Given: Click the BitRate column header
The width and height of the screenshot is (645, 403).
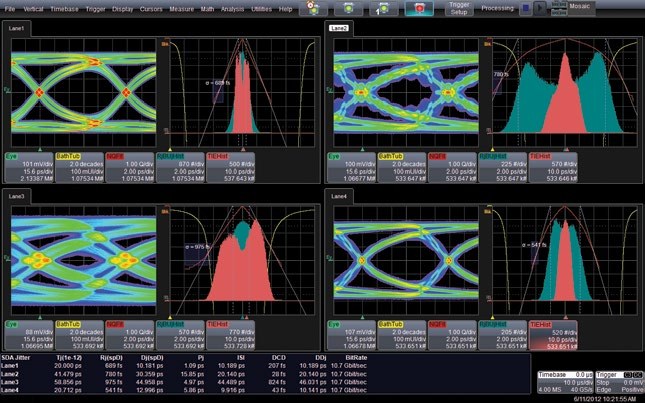Looking at the screenshot, I should pos(356,358).
